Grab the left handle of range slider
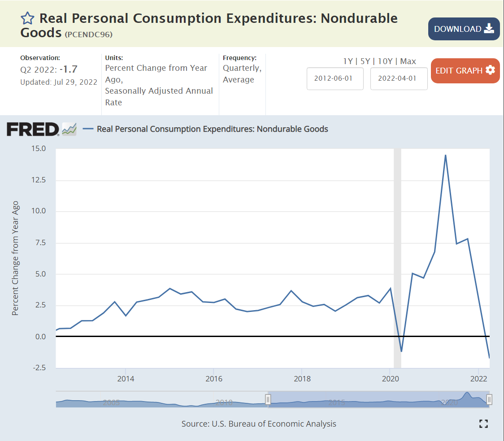Image resolution: width=504 pixels, height=441 pixels. pyautogui.click(x=268, y=399)
